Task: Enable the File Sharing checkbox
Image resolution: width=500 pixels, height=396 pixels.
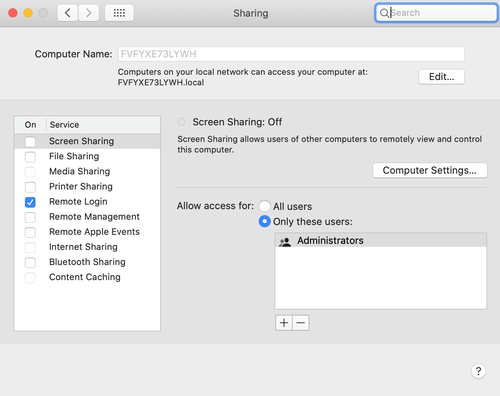Action: tap(30, 157)
